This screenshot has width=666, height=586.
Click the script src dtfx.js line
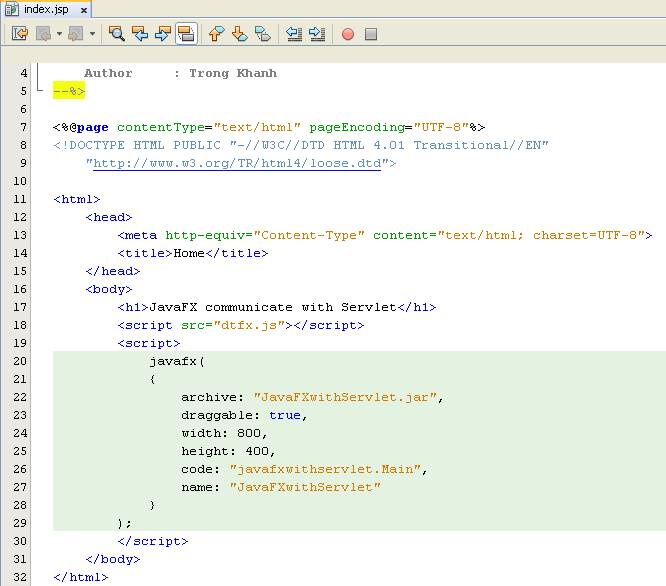coord(241,325)
